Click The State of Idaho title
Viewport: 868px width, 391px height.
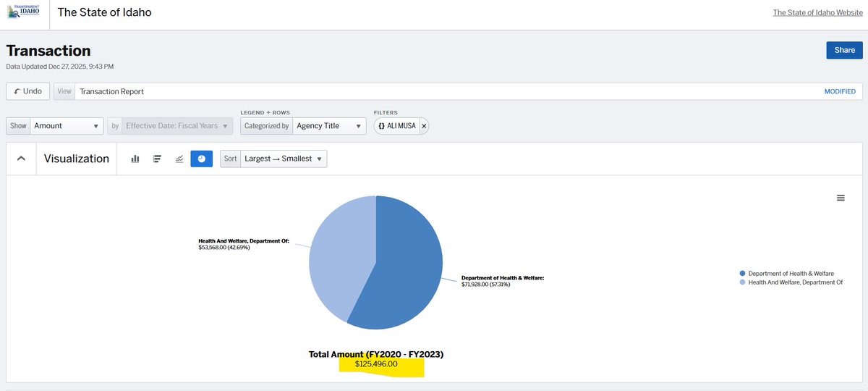point(104,12)
